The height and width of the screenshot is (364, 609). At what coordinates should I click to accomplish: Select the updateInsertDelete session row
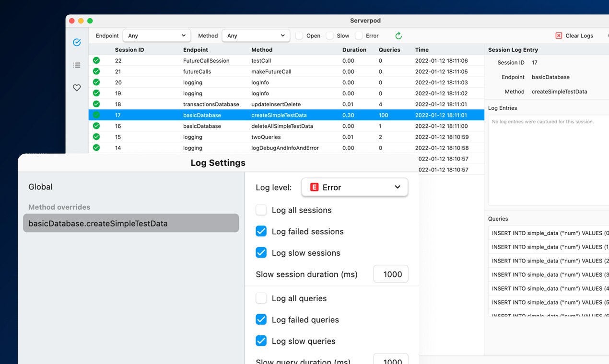click(286, 104)
